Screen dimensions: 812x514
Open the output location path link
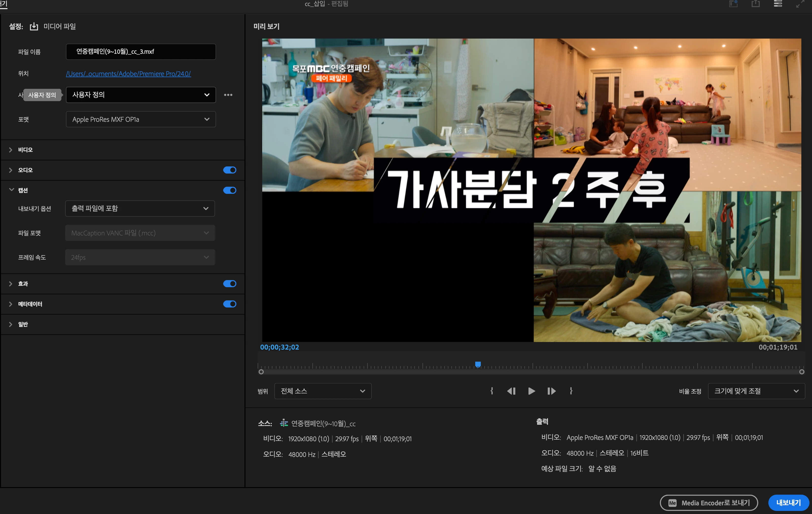[x=128, y=74]
